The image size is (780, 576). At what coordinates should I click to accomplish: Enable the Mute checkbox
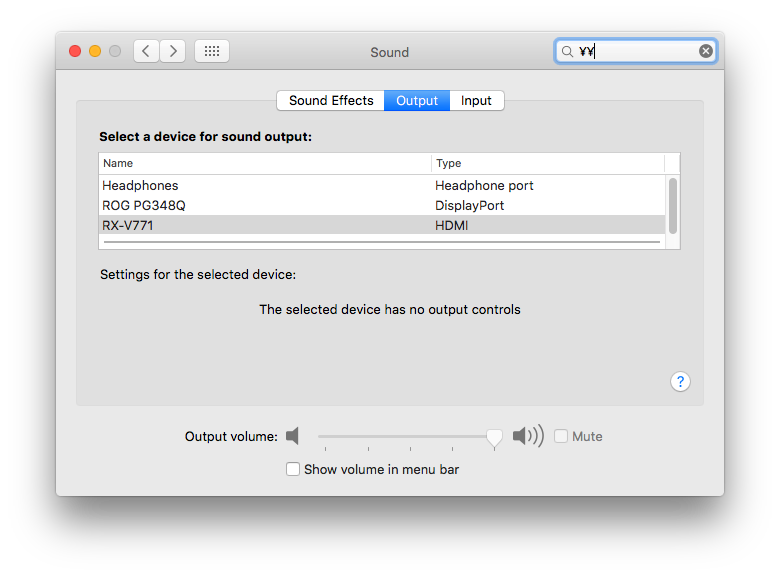pyautogui.click(x=561, y=436)
